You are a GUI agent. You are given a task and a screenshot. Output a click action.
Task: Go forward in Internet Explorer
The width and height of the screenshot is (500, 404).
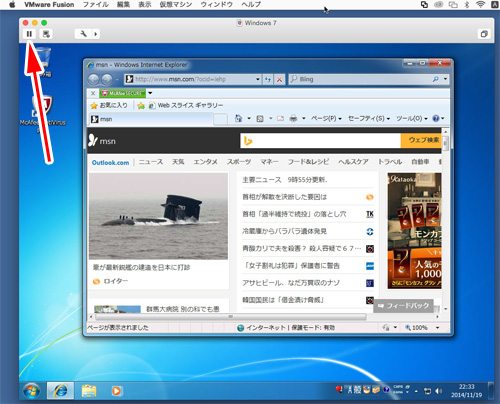(107, 79)
